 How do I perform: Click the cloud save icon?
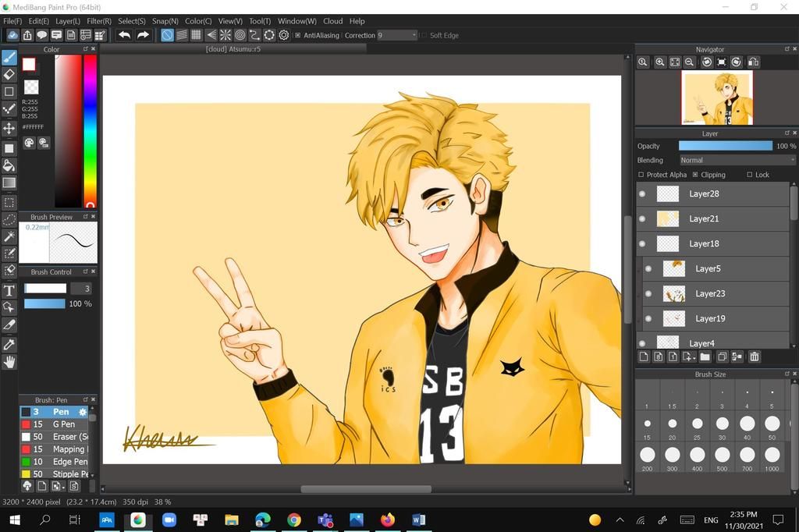[x=12, y=35]
